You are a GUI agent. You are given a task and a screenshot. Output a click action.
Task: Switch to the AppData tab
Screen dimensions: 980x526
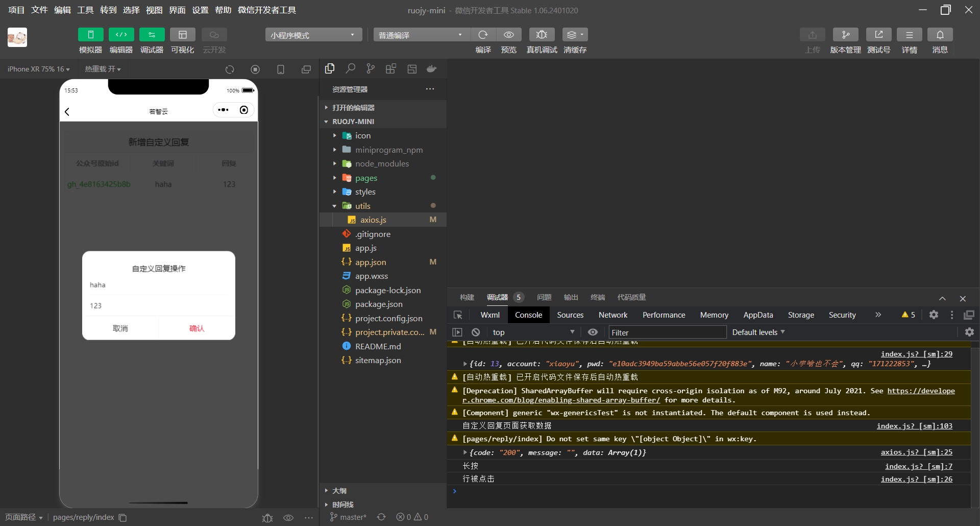tap(758, 315)
